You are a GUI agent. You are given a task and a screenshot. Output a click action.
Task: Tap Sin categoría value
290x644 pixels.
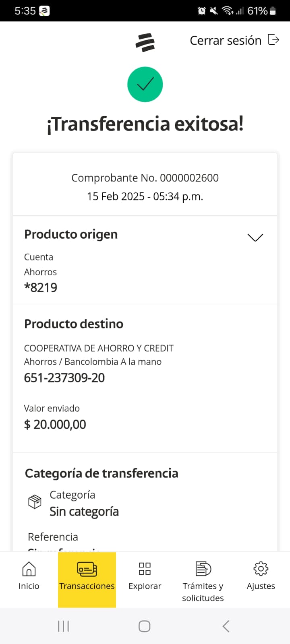click(x=84, y=512)
